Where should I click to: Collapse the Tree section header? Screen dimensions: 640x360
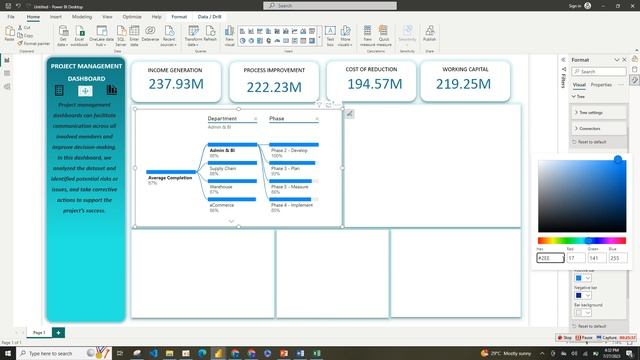[x=579, y=96]
